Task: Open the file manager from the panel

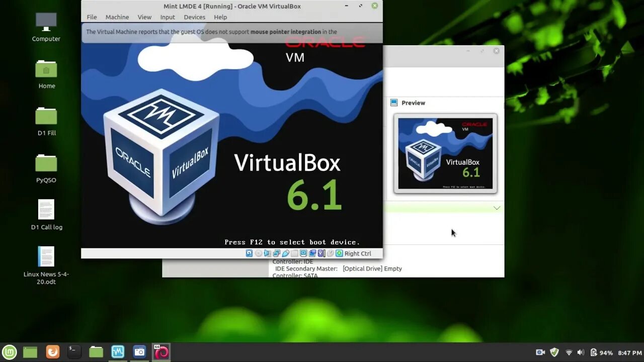Action: (x=96, y=352)
